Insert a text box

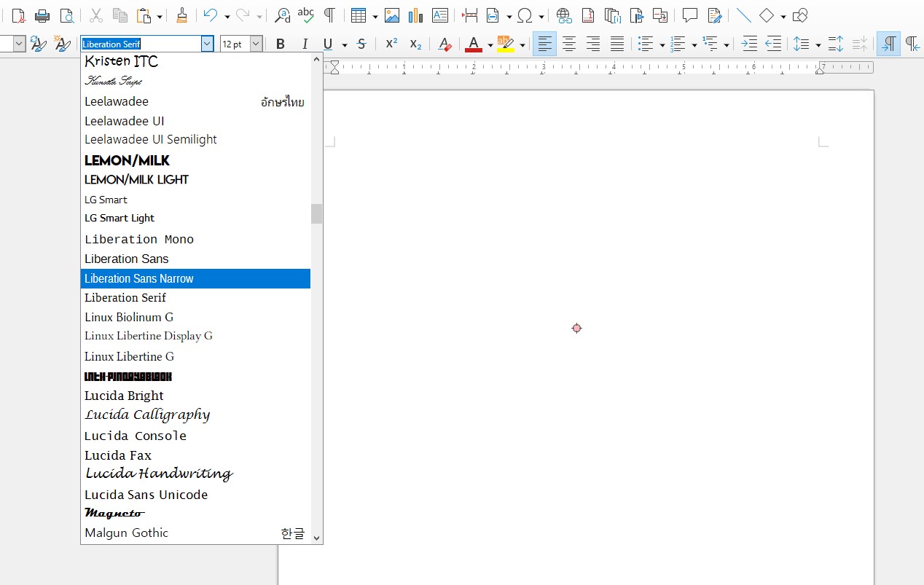440,15
